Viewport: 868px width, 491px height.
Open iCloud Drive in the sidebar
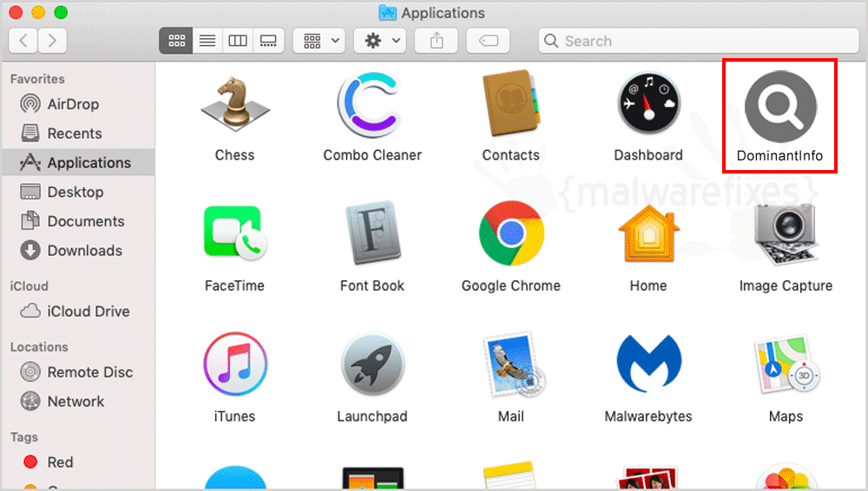tap(78, 311)
